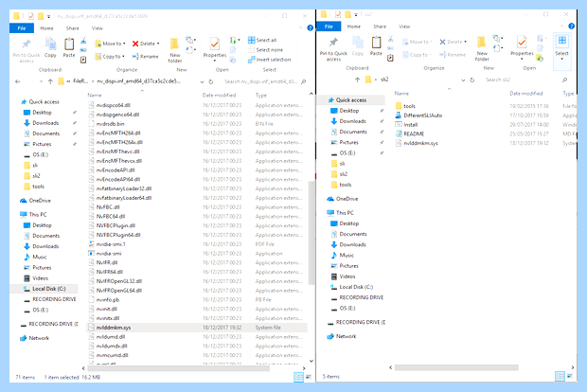Click Select none in left window

[x=265, y=50]
